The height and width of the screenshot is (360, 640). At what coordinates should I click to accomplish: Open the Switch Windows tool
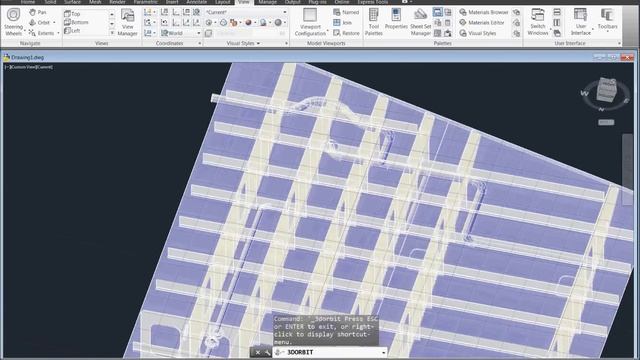point(538,22)
